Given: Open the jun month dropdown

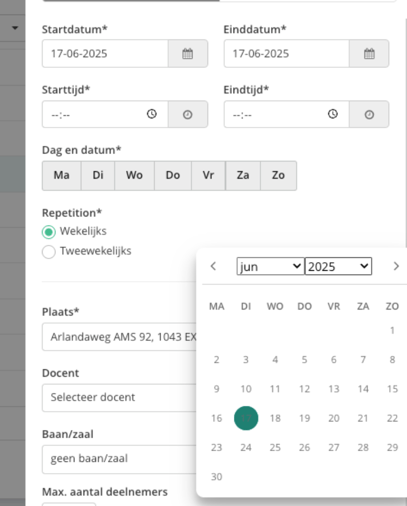Looking at the screenshot, I should (x=270, y=266).
